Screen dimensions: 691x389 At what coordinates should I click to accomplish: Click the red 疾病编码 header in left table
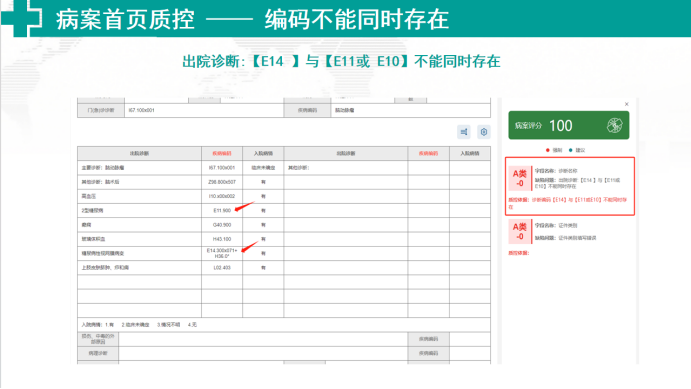[x=222, y=153]
